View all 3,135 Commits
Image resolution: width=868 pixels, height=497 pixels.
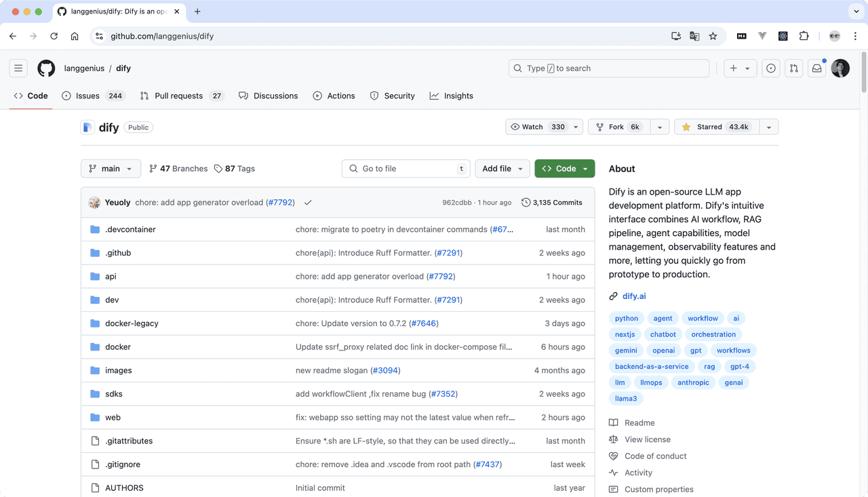click(x=552, y=202)
